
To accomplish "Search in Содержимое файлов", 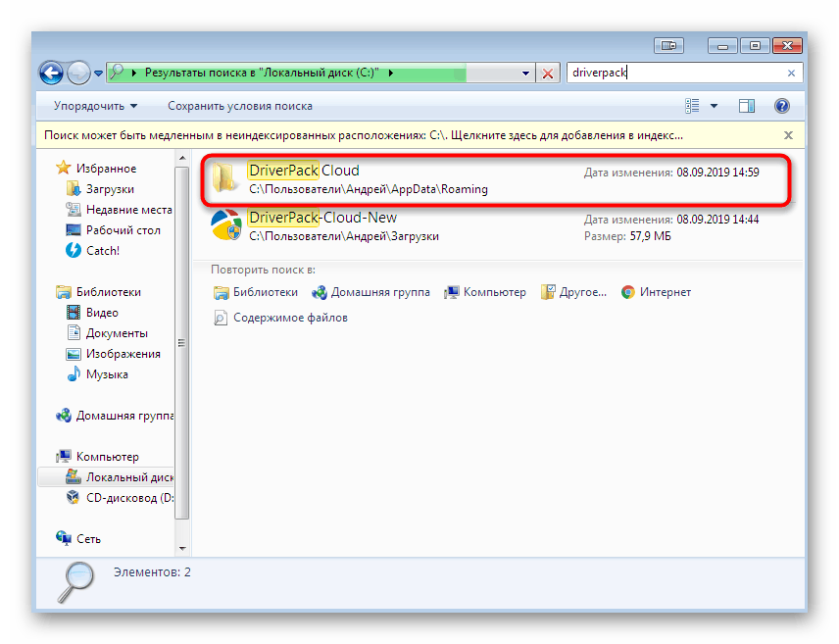I will (x=280, y=318).
